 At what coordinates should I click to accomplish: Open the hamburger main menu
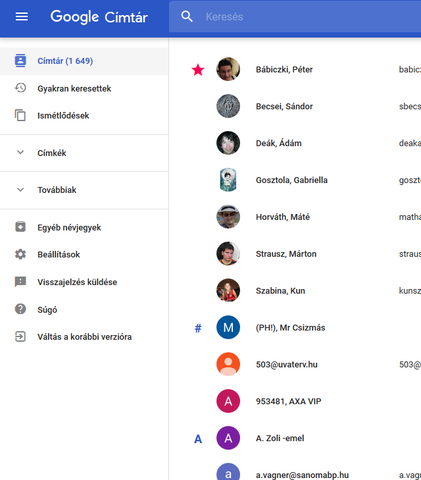(22, 16)
